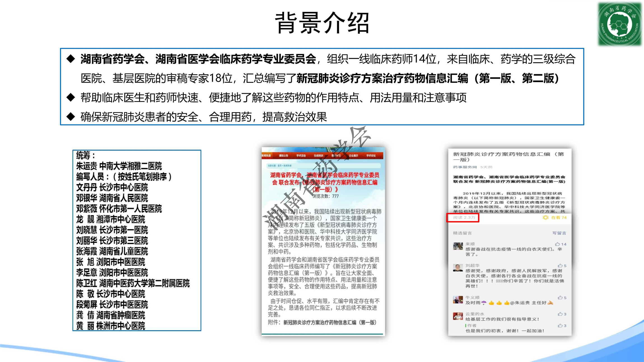Click the 阅读 2.3万 read count
Viewport: 644px width, 362px height.
(464, 218)
